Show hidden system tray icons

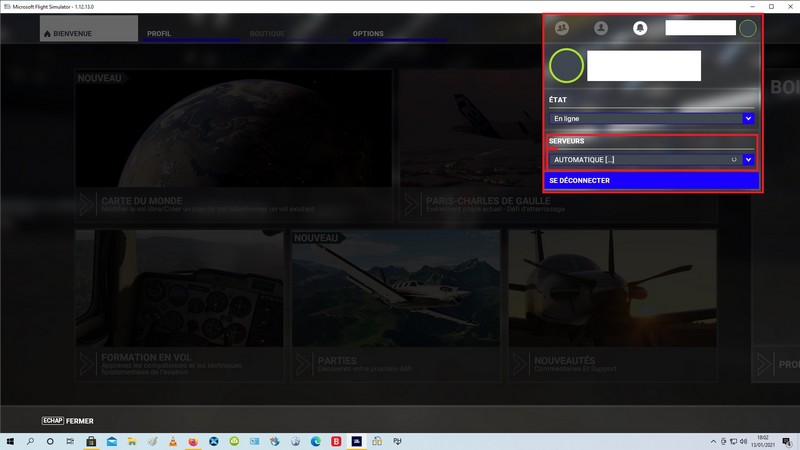point(713,441)
